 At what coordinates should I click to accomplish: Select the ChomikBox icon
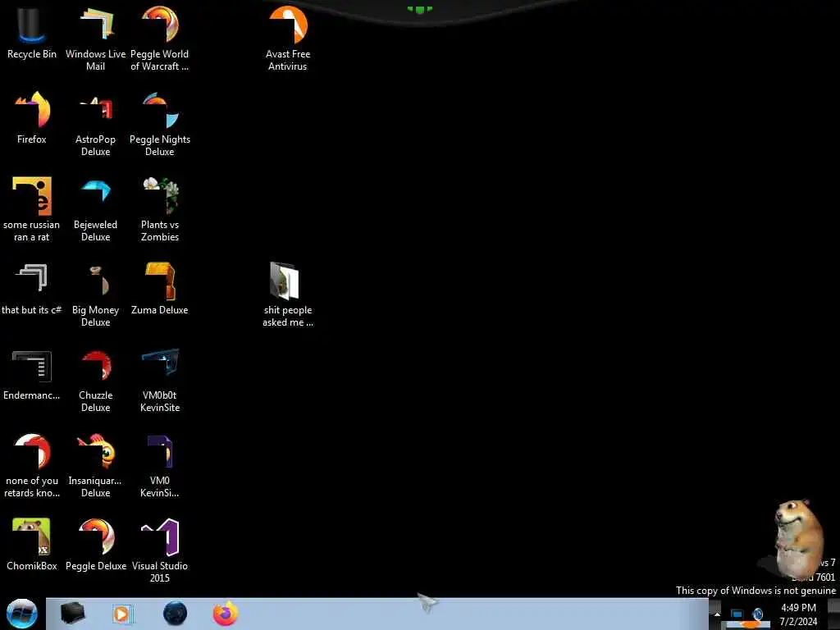[x=32, y=545]
